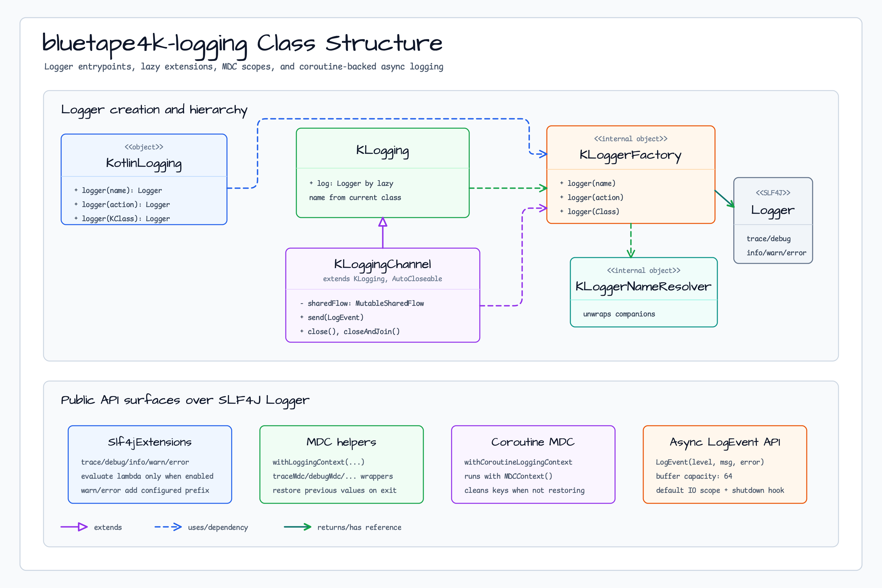Click 'name from current class' text
This screenshot has width=882, height=588.
coord(355,198)
